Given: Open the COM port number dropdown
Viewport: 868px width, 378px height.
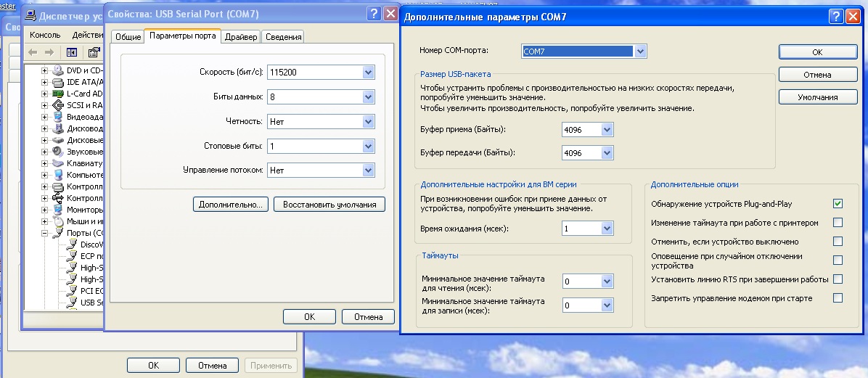Looking at the screenshot, I should (640, 52).
